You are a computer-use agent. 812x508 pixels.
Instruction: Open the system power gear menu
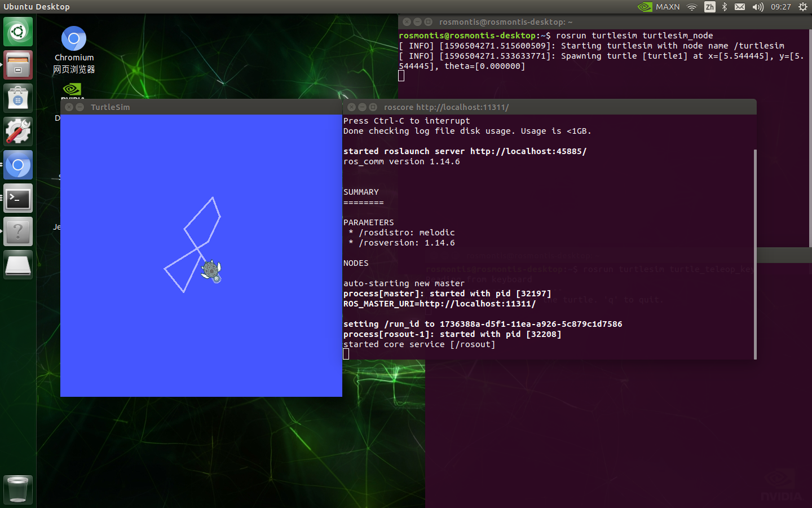coord(803,7)
